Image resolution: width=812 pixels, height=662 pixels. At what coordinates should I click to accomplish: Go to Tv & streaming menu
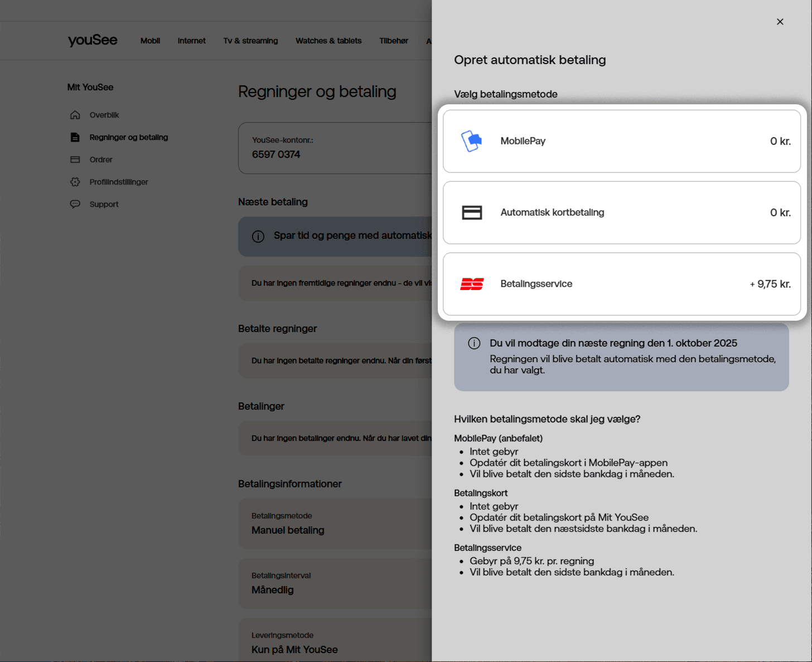click(x=250, y=41)
